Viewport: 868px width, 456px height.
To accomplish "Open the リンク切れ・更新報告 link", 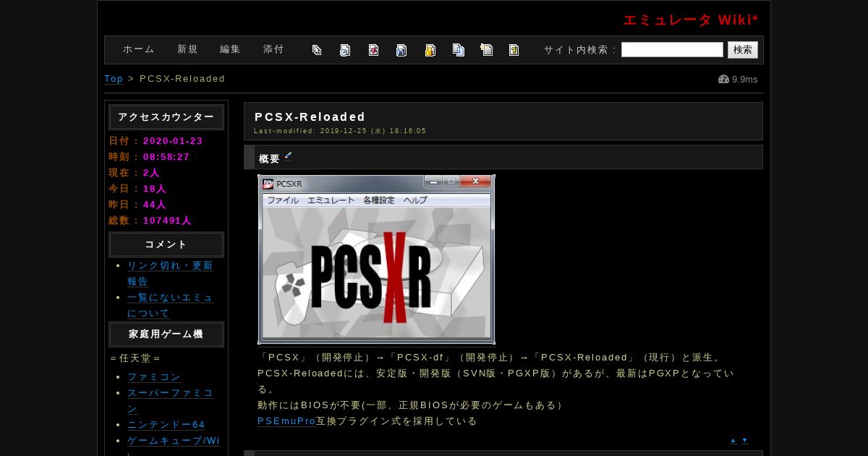I will coord(170,273).
